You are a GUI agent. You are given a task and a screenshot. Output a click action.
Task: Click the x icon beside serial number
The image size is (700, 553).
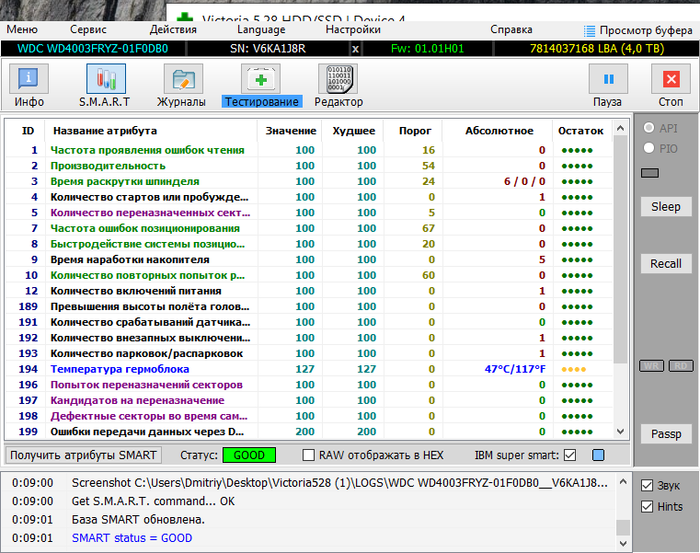tap(356, 48)
